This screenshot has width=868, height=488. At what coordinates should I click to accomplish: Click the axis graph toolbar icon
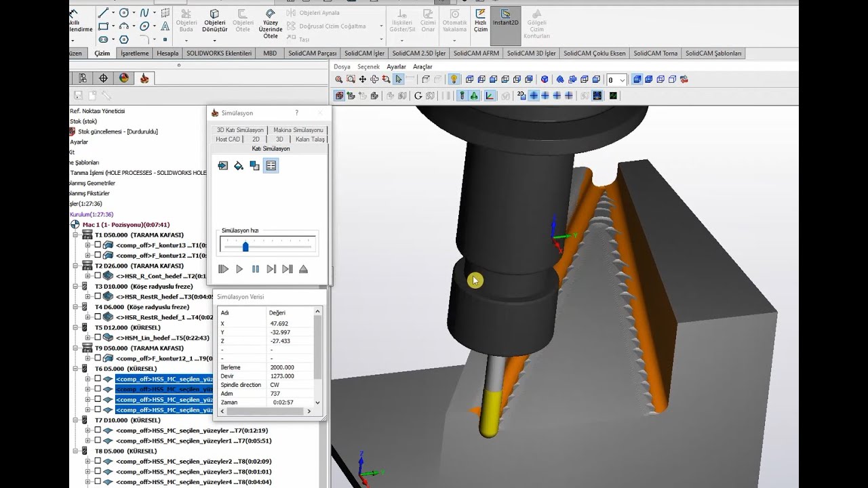coord(490,96)
